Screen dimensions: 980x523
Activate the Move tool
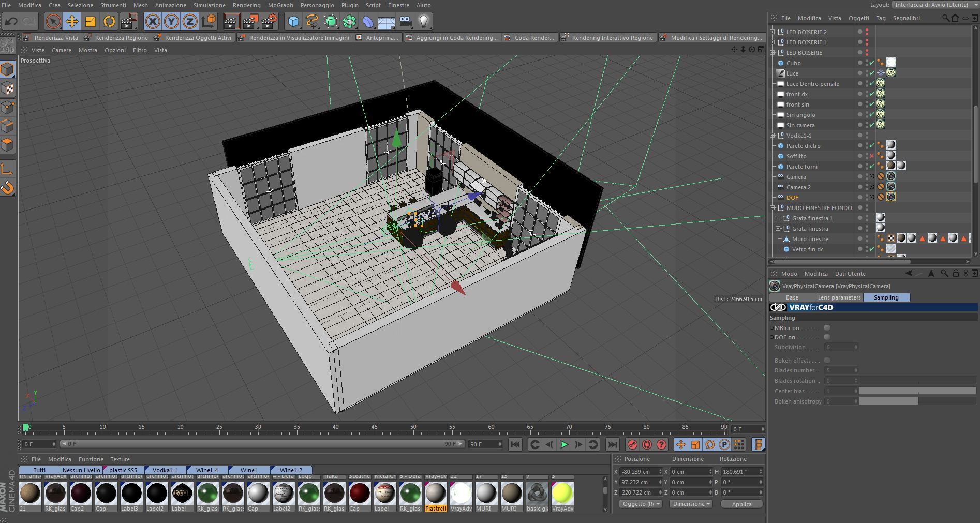coord(72,21)
